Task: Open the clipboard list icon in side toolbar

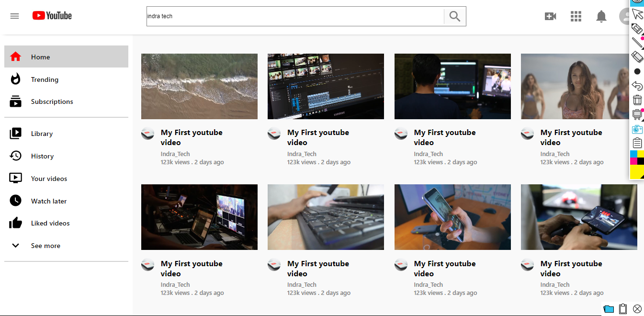Action: click(x=637, y=143)
